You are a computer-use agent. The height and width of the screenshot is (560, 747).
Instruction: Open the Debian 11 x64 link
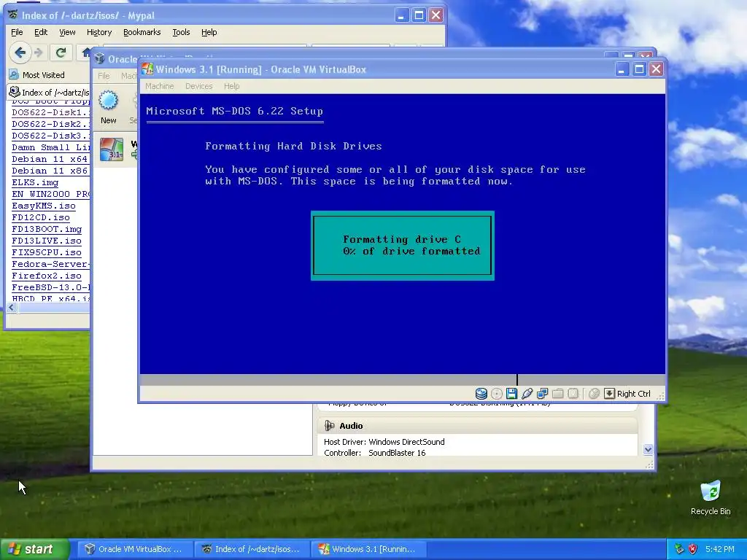pyautogui.click(x=50, y=159)
